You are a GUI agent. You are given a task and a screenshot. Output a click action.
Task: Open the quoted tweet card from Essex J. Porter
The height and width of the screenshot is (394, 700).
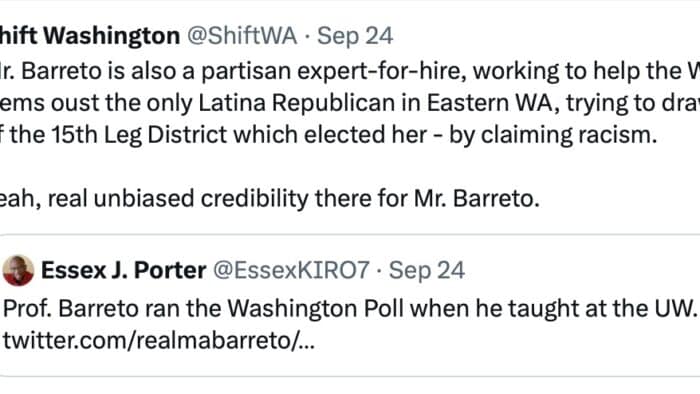point(350,306)
